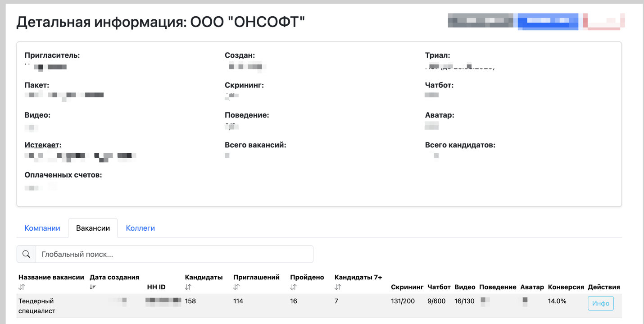Sort by Название вакансии arrows icon

[22, 287]
